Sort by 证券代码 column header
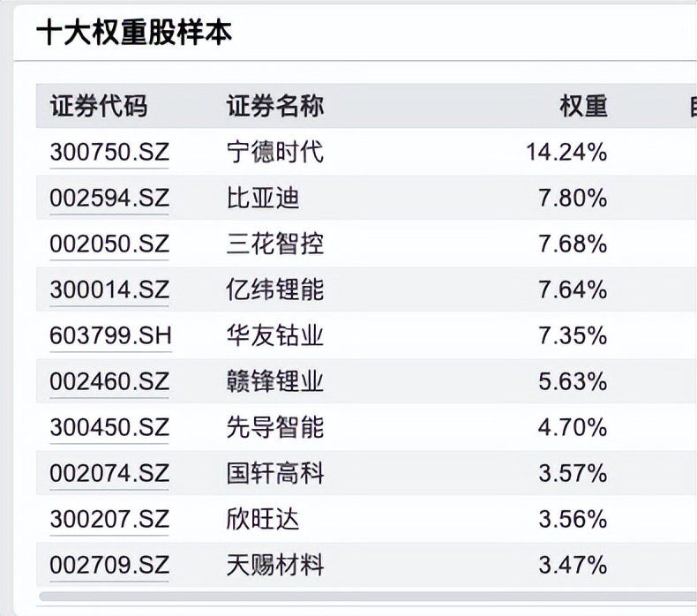Viewport: 697px width, 616px height. [x=99, y=107]
